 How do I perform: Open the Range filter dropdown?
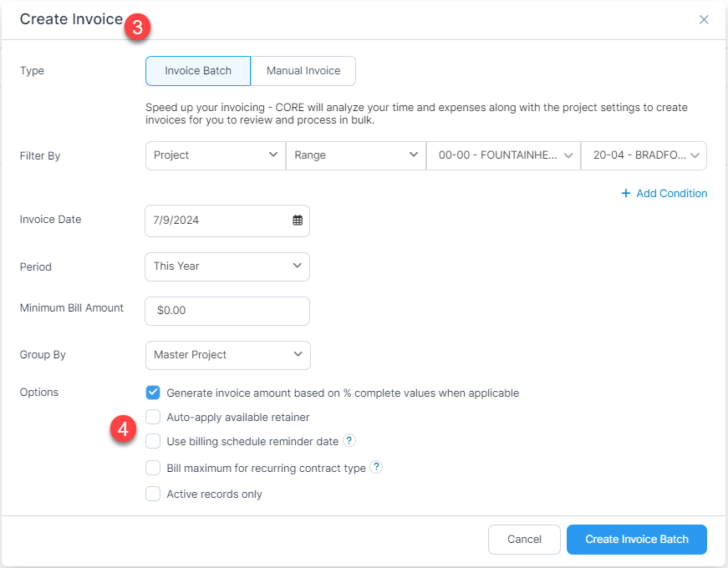(356, 155)
